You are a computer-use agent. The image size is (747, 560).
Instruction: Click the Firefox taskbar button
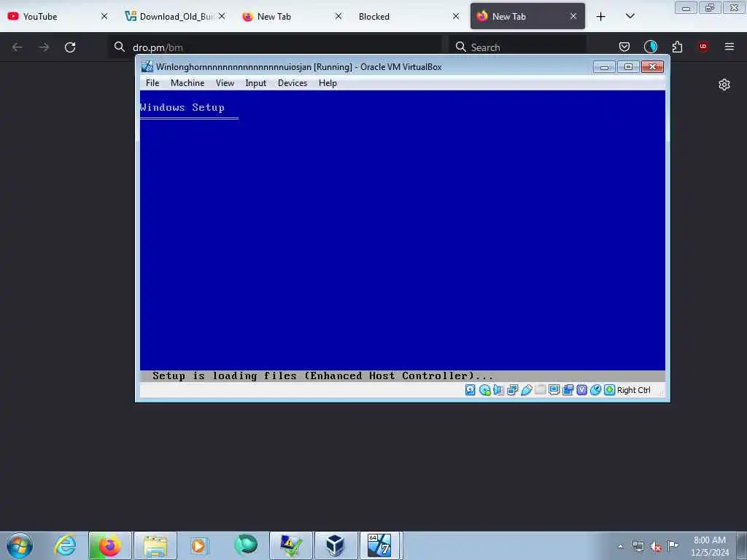coord(109,545)
